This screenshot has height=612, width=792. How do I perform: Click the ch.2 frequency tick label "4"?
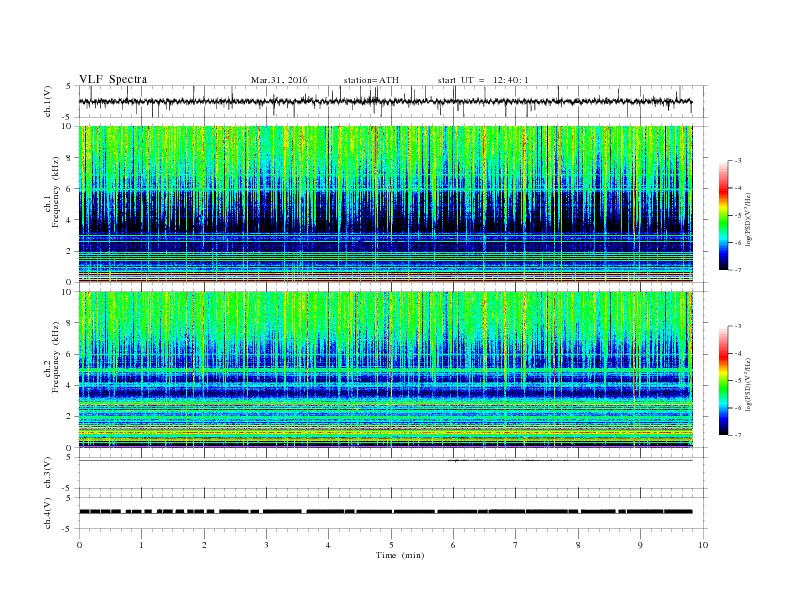click(x=69, y=385)
